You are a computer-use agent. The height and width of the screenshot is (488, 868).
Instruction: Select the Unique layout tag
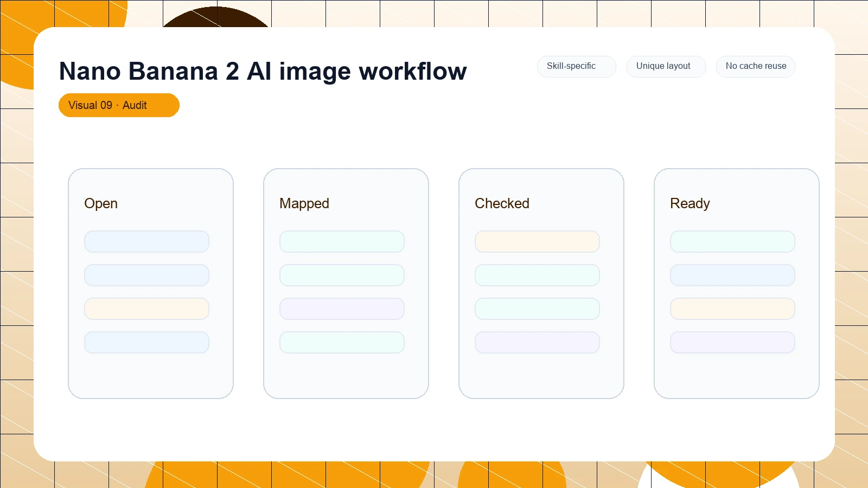pos(666,66)
